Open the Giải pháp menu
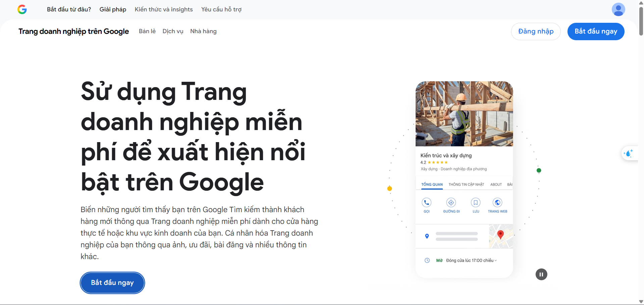Screen dimensions: 644x305 (112, 9)
